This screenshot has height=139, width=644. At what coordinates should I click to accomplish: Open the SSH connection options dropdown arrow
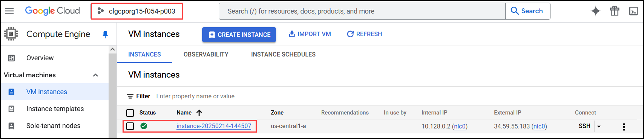pyautogui.click(x=599, y=127)
